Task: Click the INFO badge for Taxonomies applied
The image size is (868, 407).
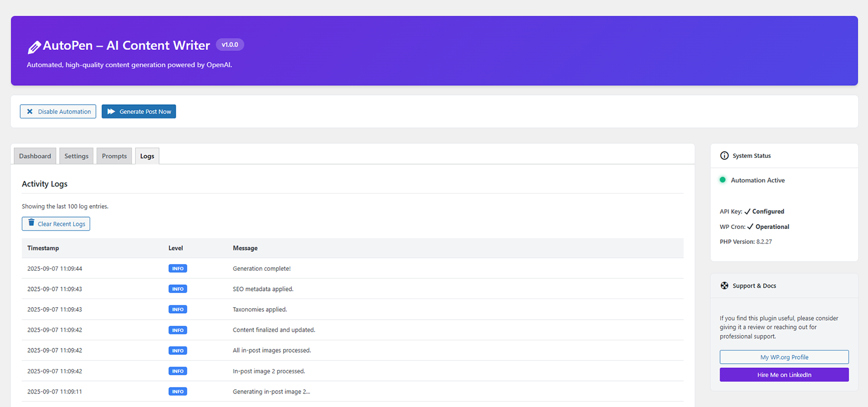Action: click(x=178, y=309)
